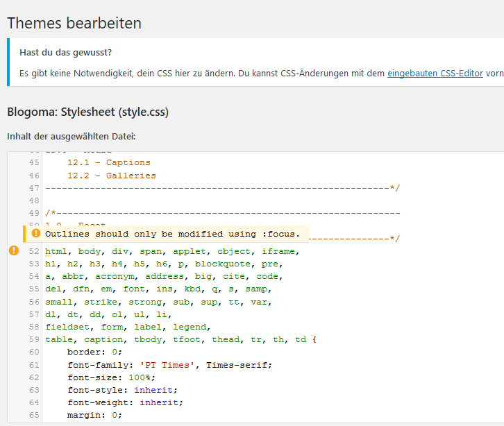
Task: Click the 'font-weight: inherit;' line
Action: coord(125,402)
